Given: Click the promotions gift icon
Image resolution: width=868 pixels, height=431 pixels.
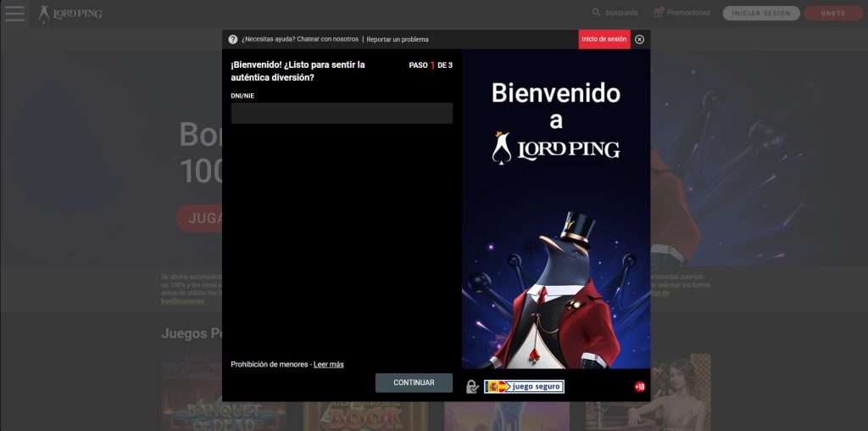Looking at the screenshot, I should click(x=658, y=12).
